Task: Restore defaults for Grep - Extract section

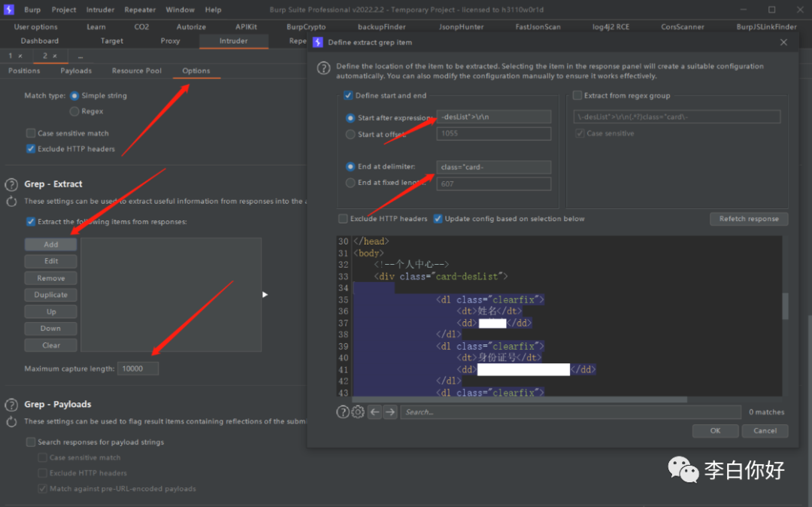Action: tap(11, 202)
